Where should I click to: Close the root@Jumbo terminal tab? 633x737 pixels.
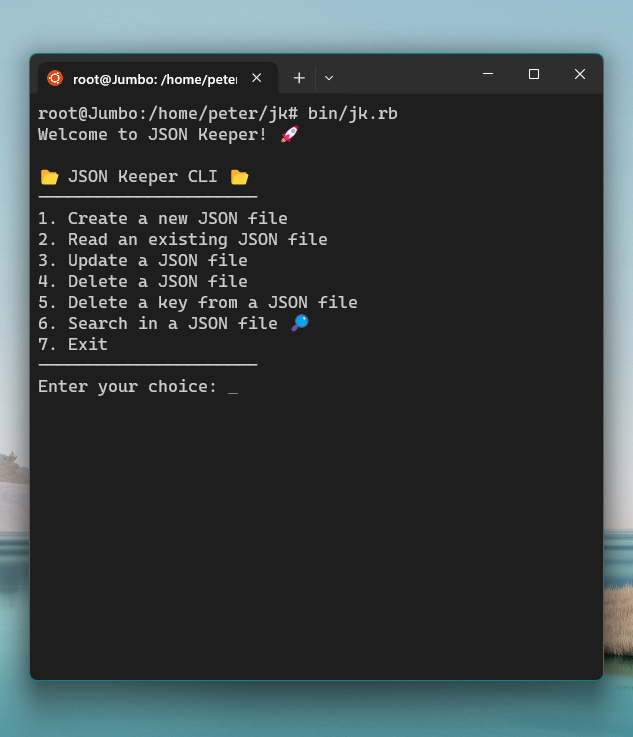point(256,77)
